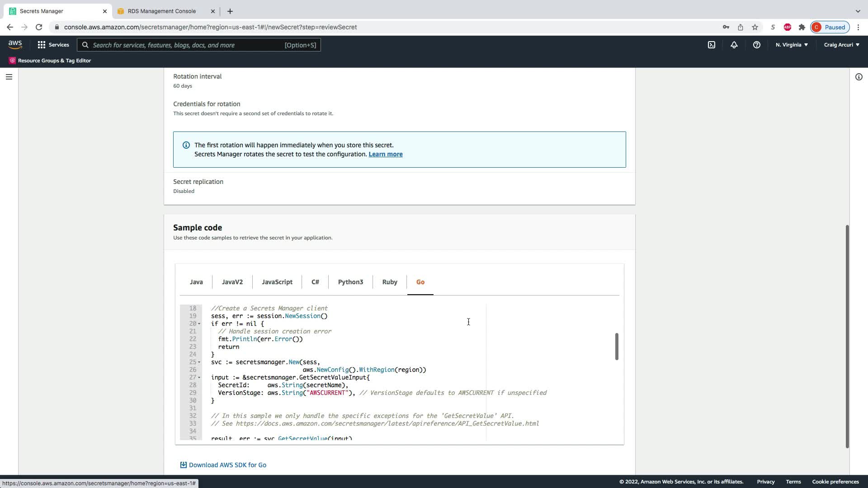
Task: Open the AWS support help icon
Action: click(756, 45)
